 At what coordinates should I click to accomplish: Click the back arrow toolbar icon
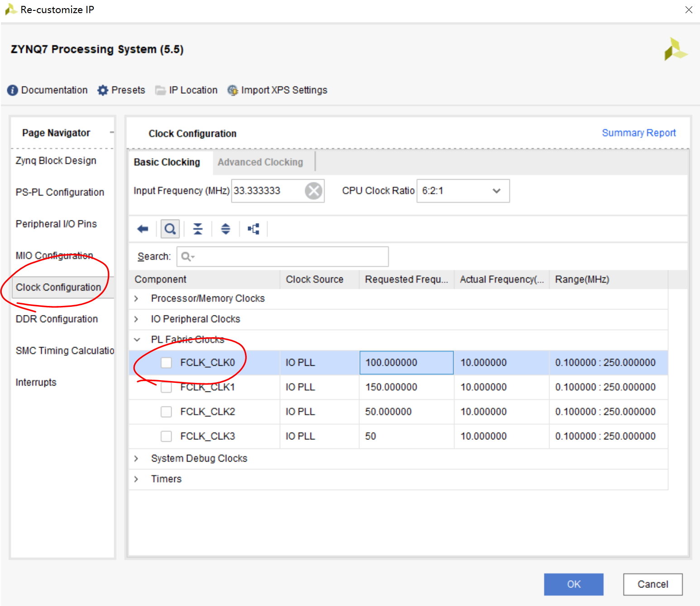(143, 229)
